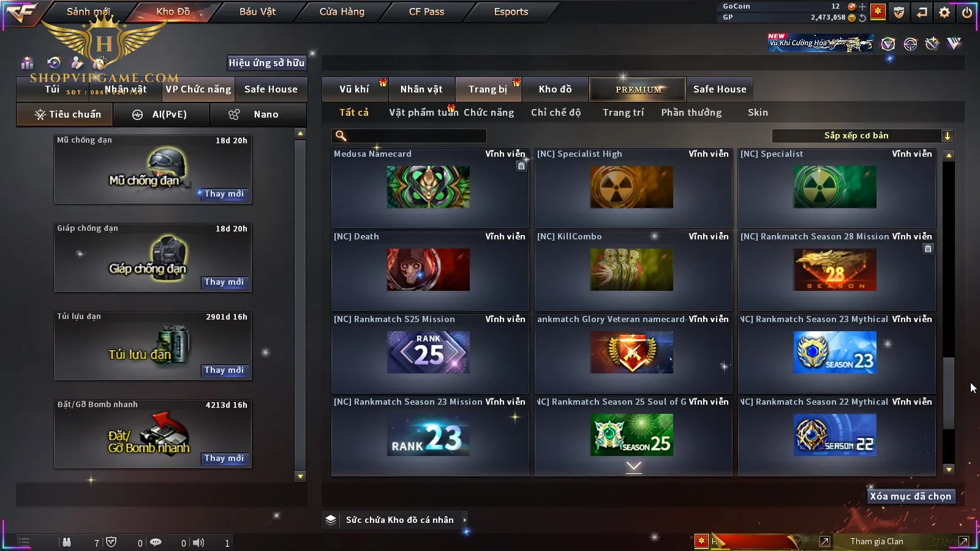Click the replay history icon
Screen dimensions: 980x551
[x=54, y=62]
